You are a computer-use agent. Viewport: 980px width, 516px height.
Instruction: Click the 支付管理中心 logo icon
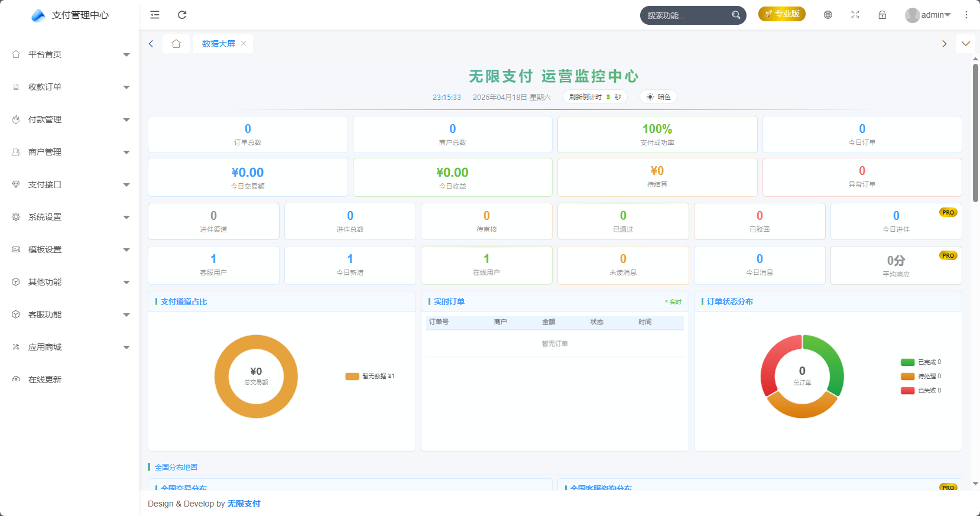[x=38, y=15]
